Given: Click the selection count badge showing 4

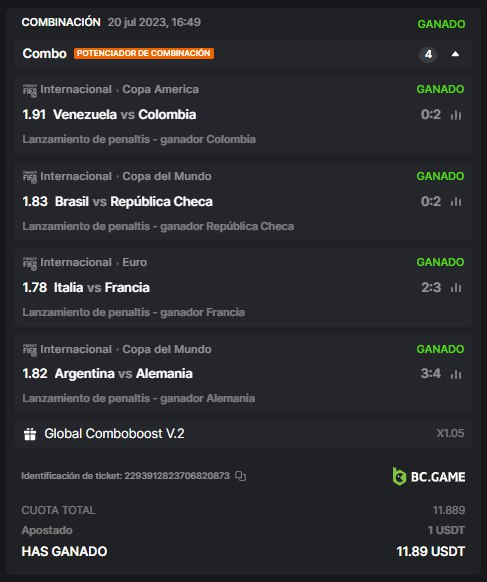Looking at the screenshot, I should [x=428, y=55].
